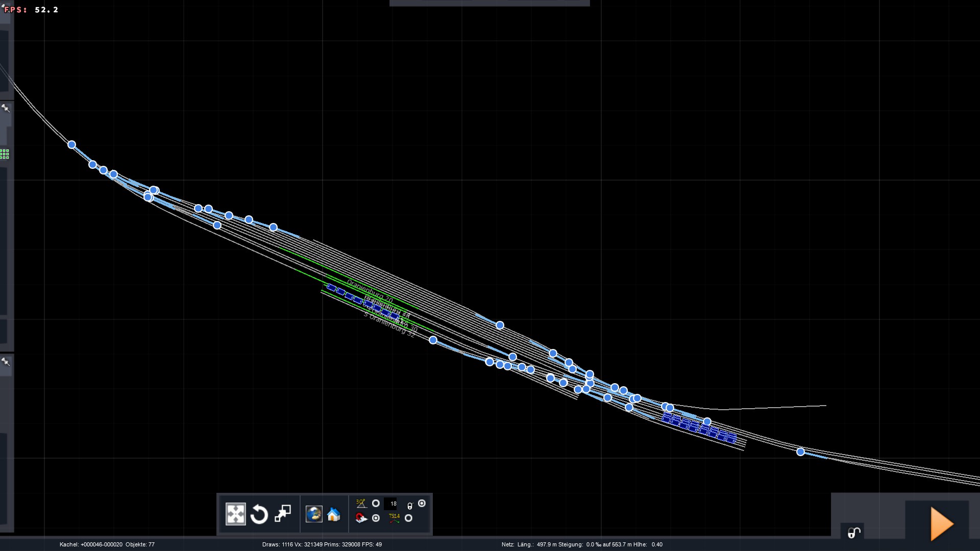Toggle radio beside mouse lock icon

pyautogui.click(x=422, y=504)
